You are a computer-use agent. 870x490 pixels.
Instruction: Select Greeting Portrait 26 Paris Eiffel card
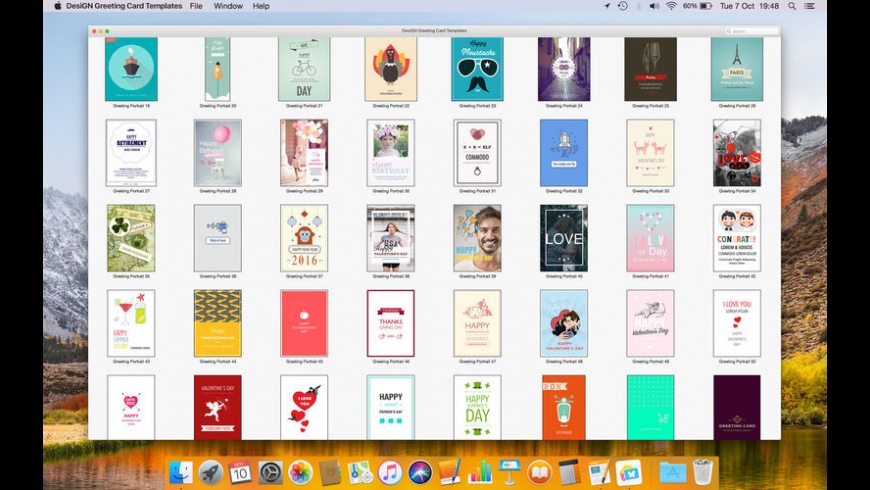tap(737, 69)
